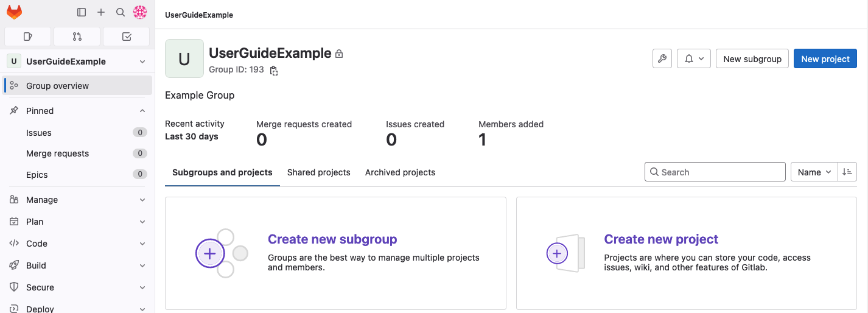The width and height of the screenshot is (868, 313).
Task: Open the user avatar menu
Action: point(140,12)
